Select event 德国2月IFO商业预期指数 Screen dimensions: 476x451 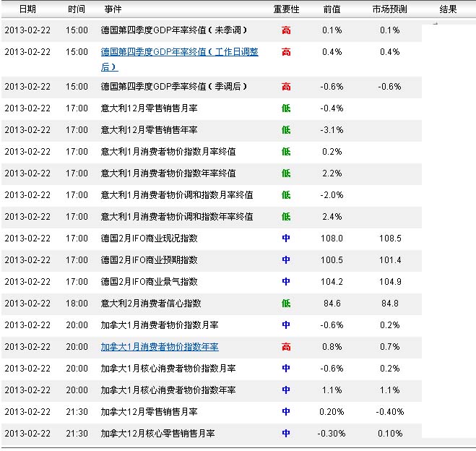tap(149, 260)
